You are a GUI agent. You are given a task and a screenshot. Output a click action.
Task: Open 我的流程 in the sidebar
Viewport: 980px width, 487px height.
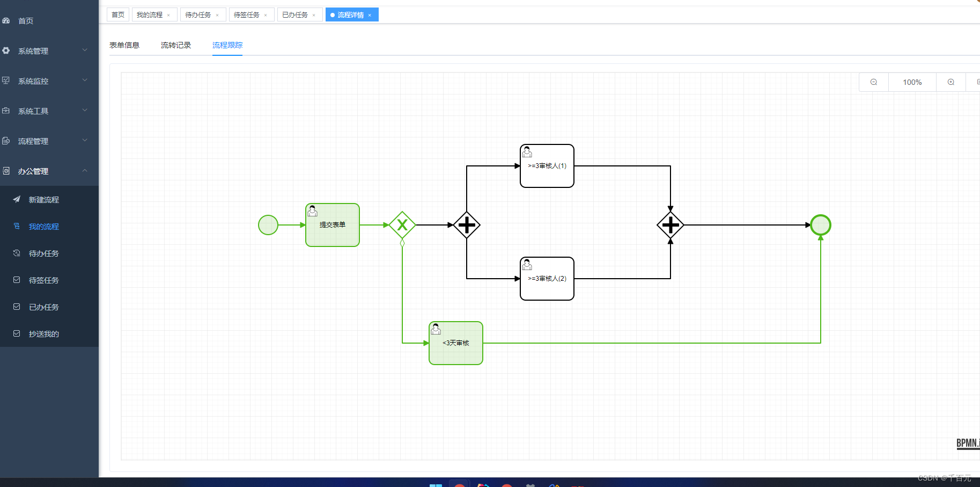pos(49,226)
